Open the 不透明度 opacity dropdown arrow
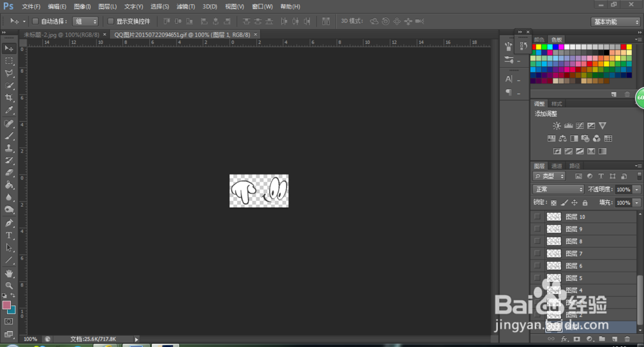The width and height of the screenshot is (644, 347). [x=637, y=189]
